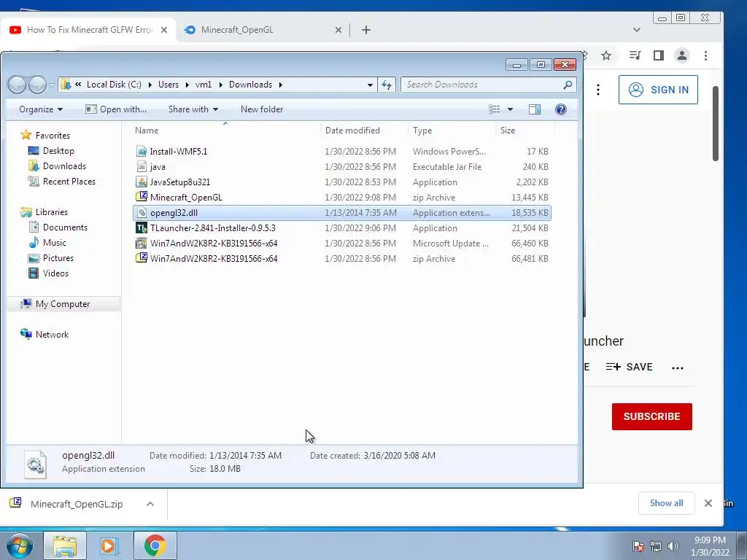Viewport: 747px width, 560px height.
Task: Open Chrome tab search chevron
Action: pos(636,29)
